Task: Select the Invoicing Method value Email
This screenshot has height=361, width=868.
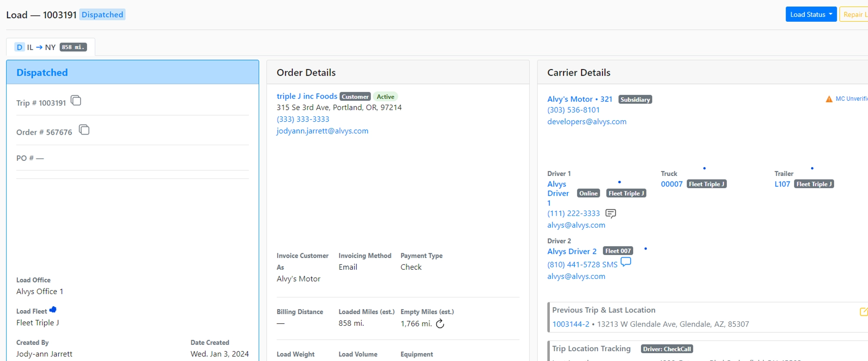Action: pyautogui.click(x=348, y=267)
